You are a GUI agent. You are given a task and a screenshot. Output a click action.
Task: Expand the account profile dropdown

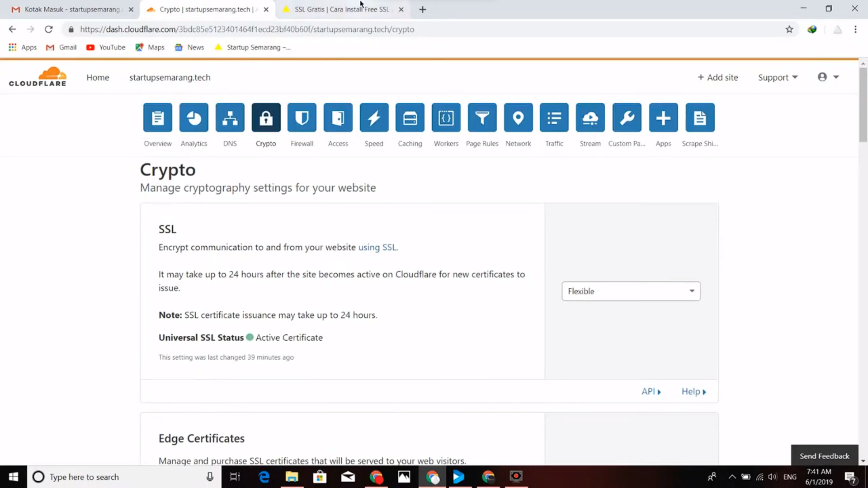click(828, 77)
